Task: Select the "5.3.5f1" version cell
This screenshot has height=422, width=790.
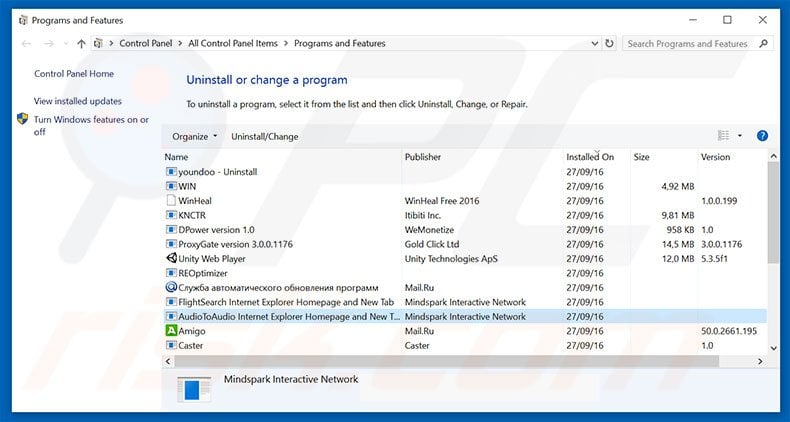Action: [x=714, y=259]
